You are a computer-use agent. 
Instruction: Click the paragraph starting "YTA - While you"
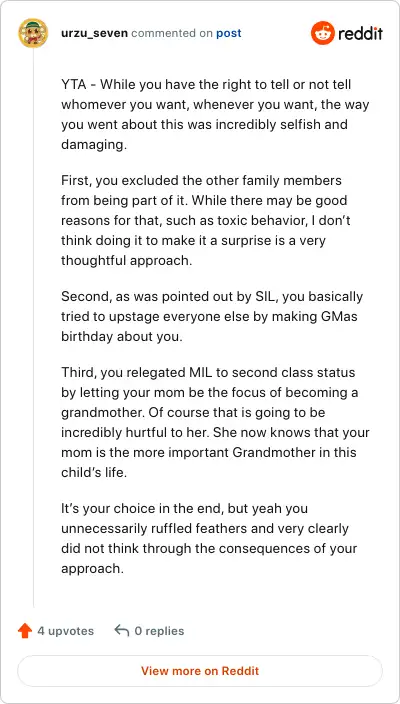(x=215, y=114)
